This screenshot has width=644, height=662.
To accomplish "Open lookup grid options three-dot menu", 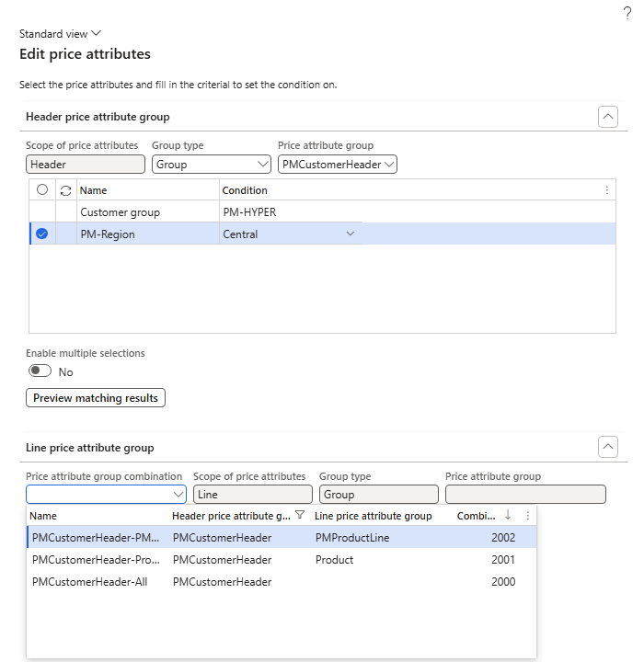I will (x=527, y=516).
